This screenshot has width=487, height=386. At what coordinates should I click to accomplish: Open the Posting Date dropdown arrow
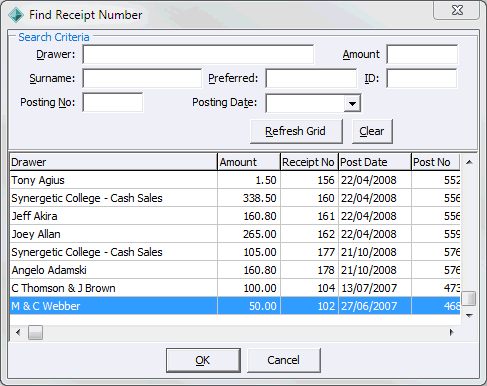[352, 103]
